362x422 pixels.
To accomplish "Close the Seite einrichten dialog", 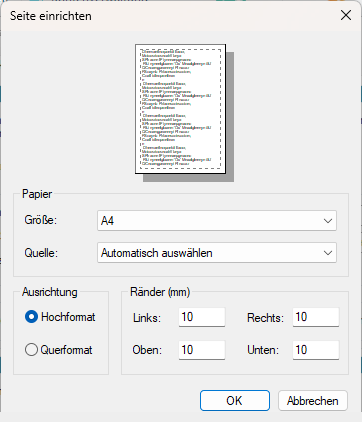I will pyautogui.click(x=346, y=15).
